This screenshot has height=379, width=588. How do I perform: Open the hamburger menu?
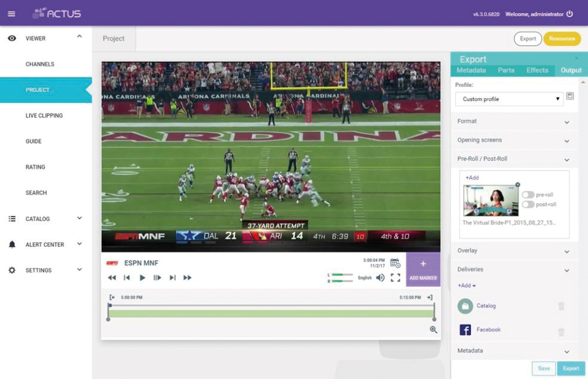(x=11, y=14)
